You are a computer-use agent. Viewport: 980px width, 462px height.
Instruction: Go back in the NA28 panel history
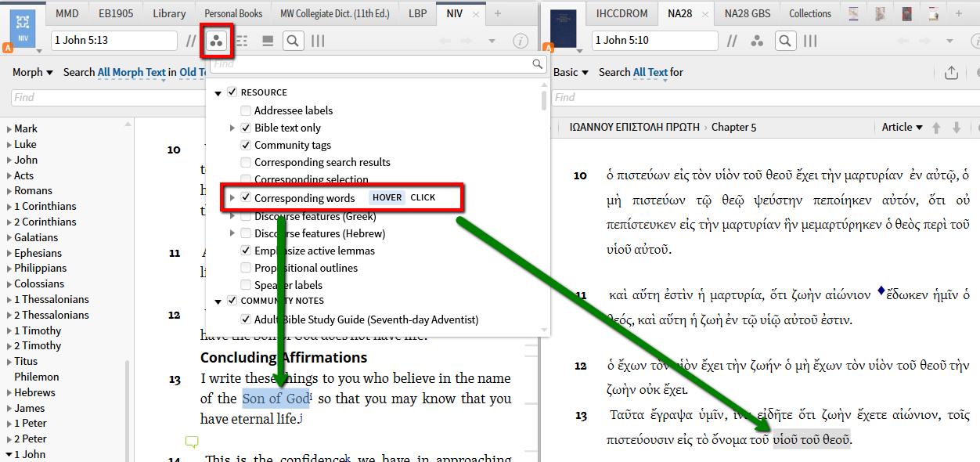903,41
